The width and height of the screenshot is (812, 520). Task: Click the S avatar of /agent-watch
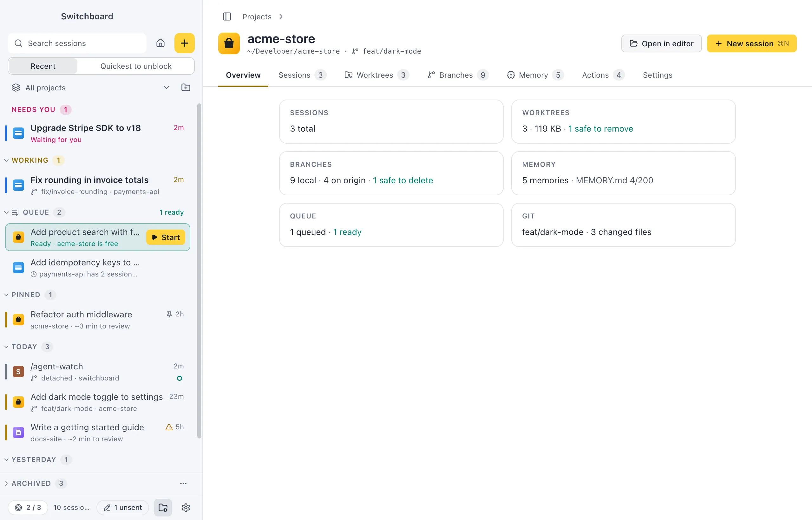coord(18,372)
